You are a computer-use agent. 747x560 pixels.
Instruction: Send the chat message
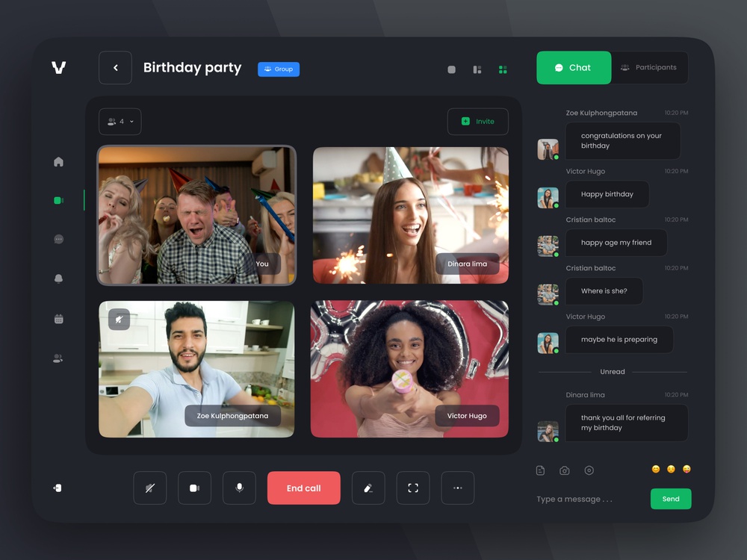(x=671, y=499)
